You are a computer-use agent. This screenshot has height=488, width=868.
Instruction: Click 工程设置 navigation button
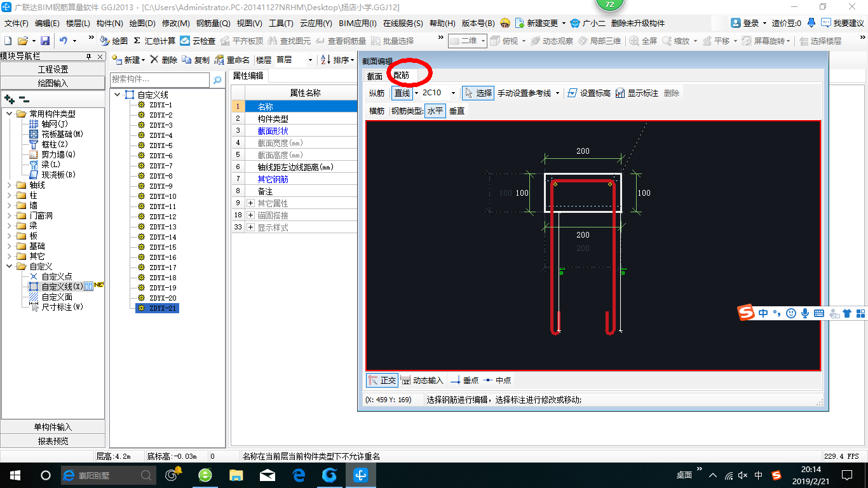[53, 69]
